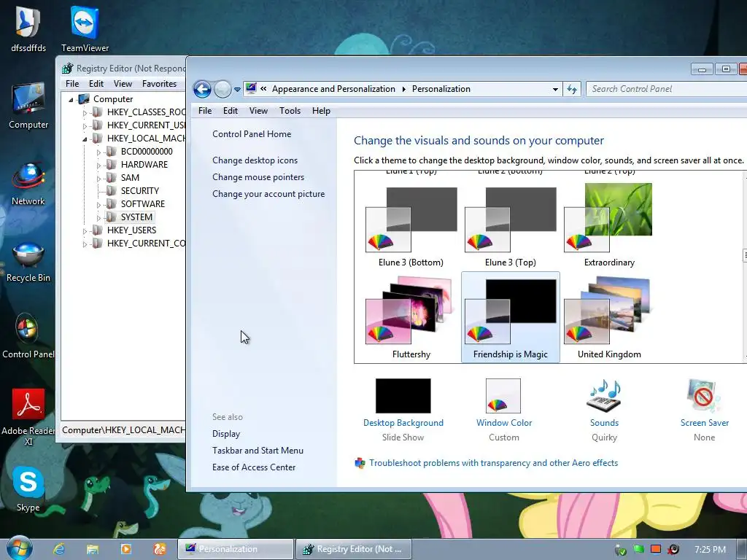Go back in Personalization window
Image resolution: width=747 pixels, height=560 pixels.
(202, 89)
